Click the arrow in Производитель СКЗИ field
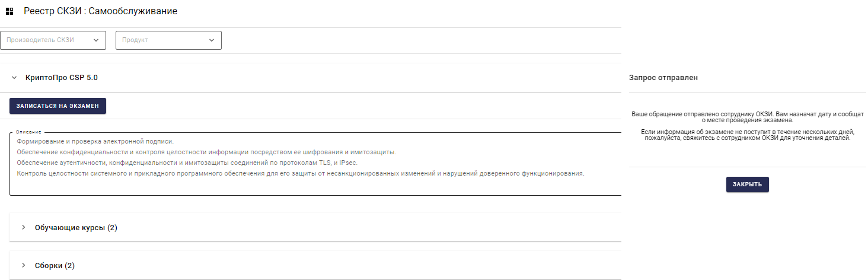The image size is (868, 280). 96,40
